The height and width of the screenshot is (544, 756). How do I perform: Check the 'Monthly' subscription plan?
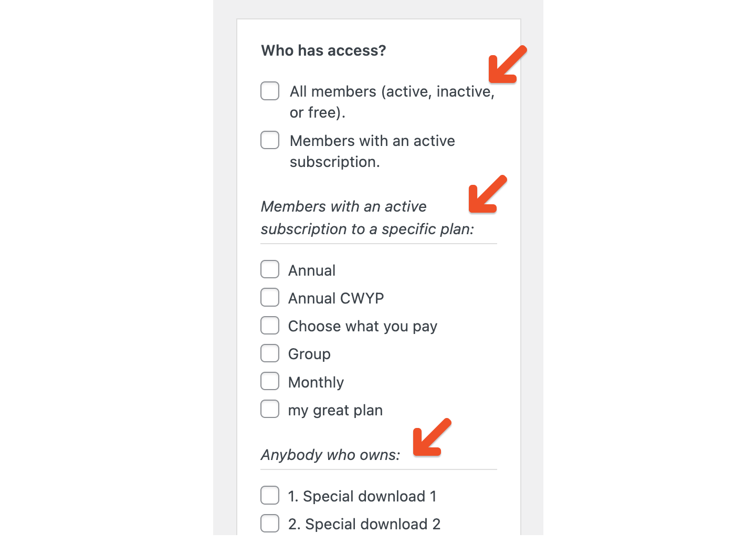[x=269, y=381]
